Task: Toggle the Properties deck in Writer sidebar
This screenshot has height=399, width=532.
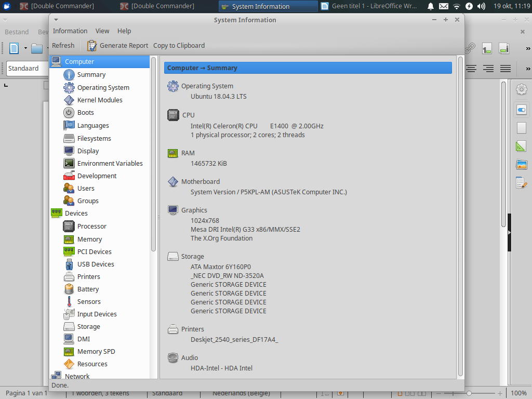Action: coord(522,110)
